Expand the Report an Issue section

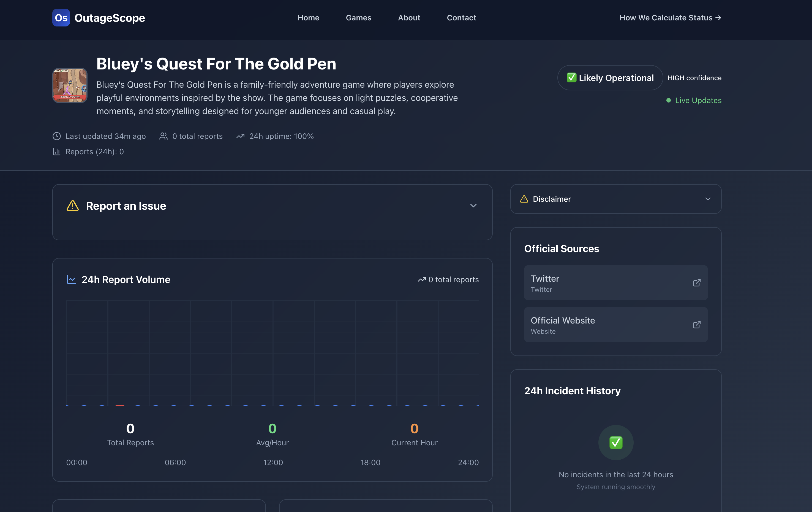click(x=473, y=206)
